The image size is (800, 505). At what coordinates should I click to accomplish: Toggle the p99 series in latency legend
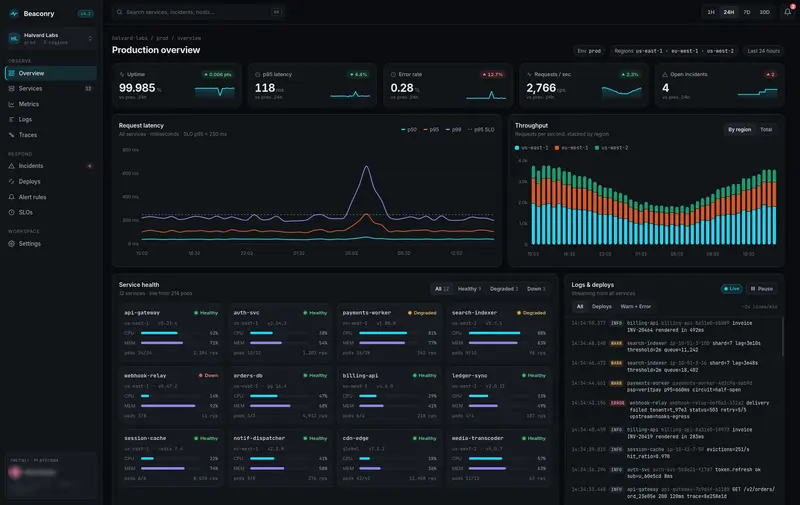454,130
